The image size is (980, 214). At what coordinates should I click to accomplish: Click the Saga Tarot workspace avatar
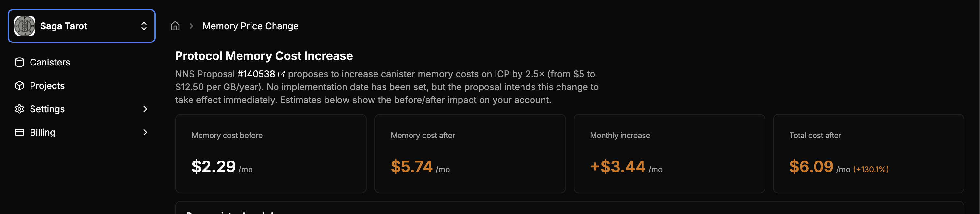[x=25, y=26]
